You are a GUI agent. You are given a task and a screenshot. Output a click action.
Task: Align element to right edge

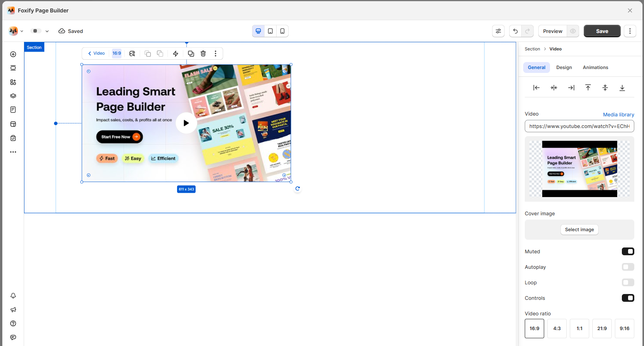(x=571, y=88)
